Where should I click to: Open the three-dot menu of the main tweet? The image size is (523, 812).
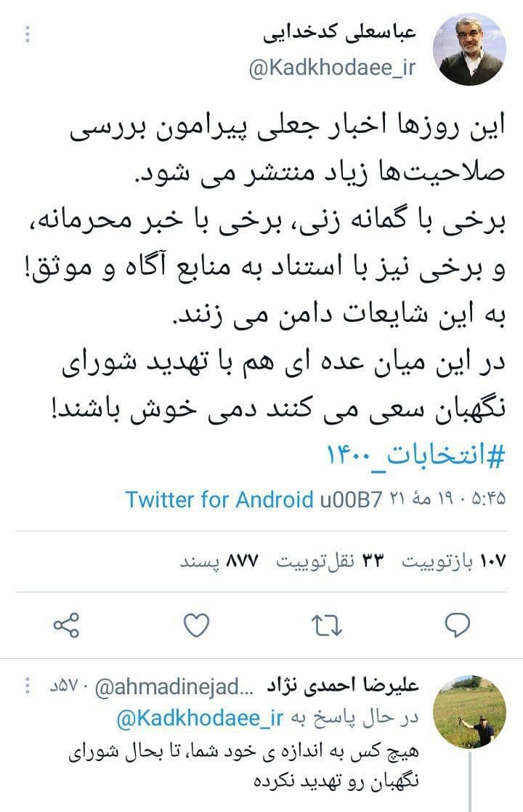pyautogui.click(x=28, y=34)
